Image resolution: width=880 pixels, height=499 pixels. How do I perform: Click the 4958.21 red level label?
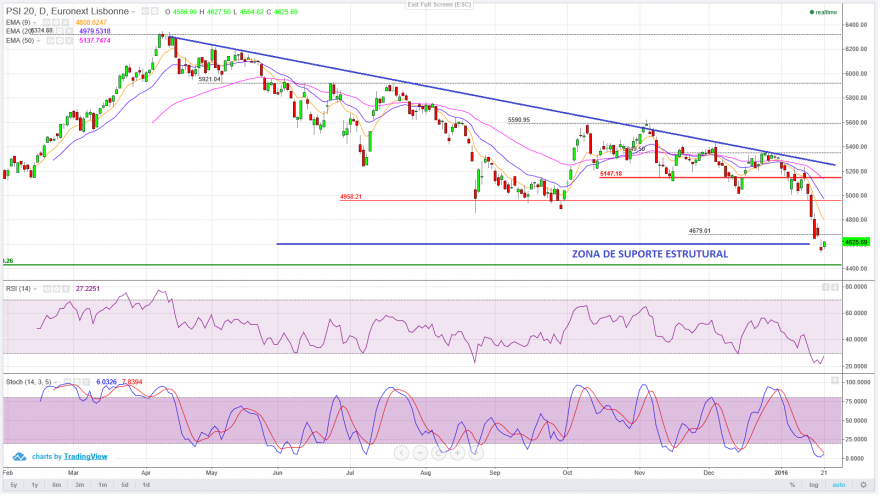click(351, 197)
